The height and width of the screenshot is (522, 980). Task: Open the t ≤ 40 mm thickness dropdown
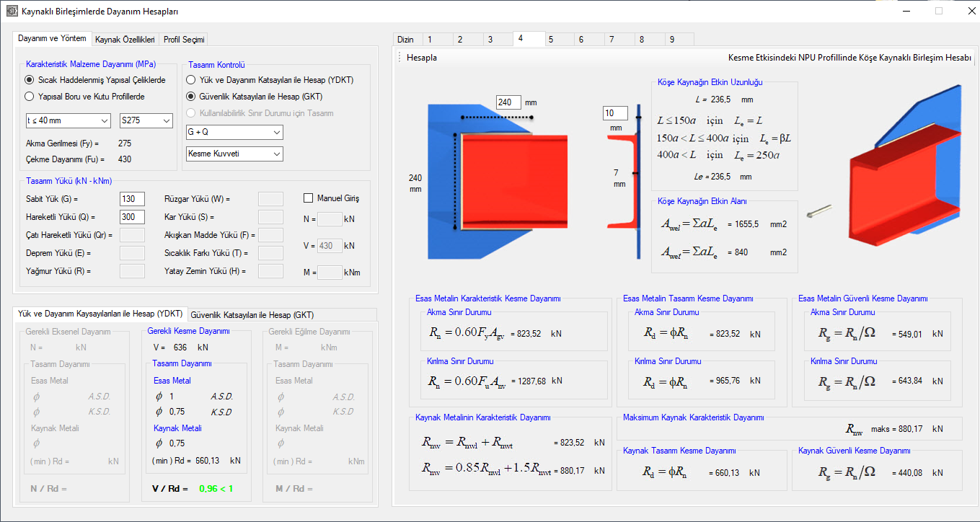[x=67, y=120]
